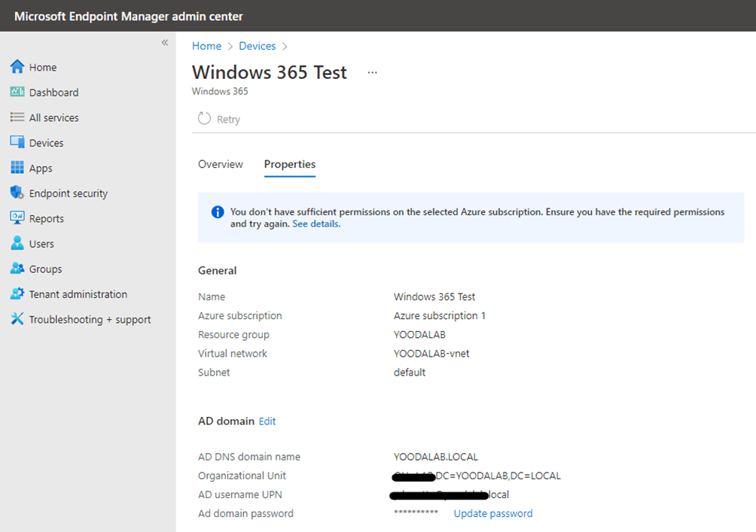Open the ellipsis menu beside Windows 365 Test
Viewport: 756px width, 532px height.
pos(372,73)
